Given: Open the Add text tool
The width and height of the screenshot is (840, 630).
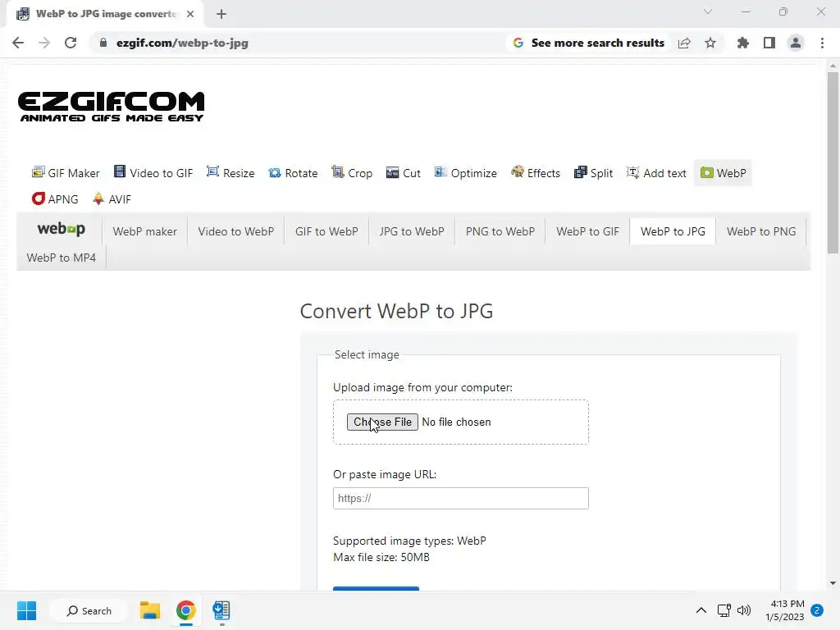Looking at the screenshot, I should [x=657, y=173].
